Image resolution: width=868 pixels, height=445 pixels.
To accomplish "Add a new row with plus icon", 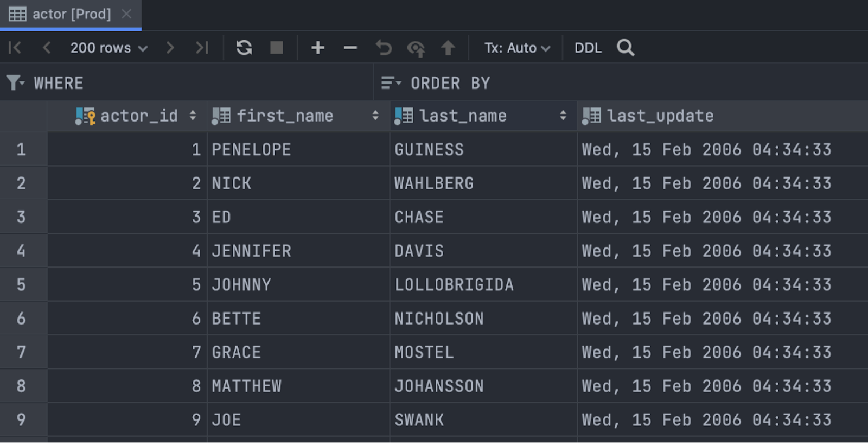I will click(318, 48).
